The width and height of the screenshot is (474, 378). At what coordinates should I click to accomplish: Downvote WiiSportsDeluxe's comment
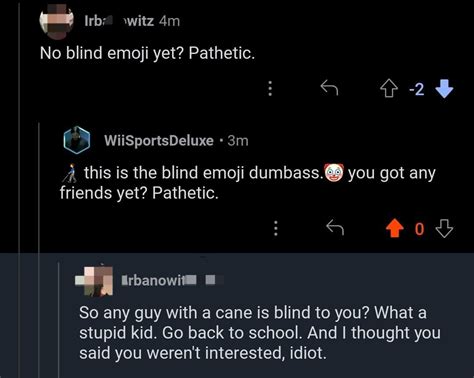(444, 228)
